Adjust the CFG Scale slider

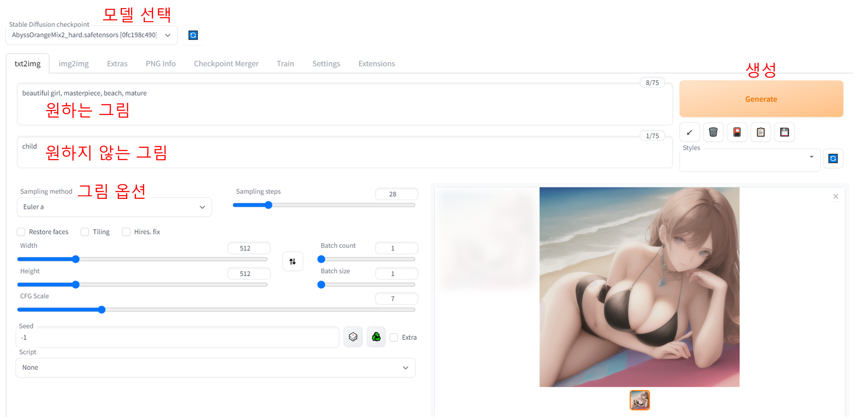pos(216,310)
